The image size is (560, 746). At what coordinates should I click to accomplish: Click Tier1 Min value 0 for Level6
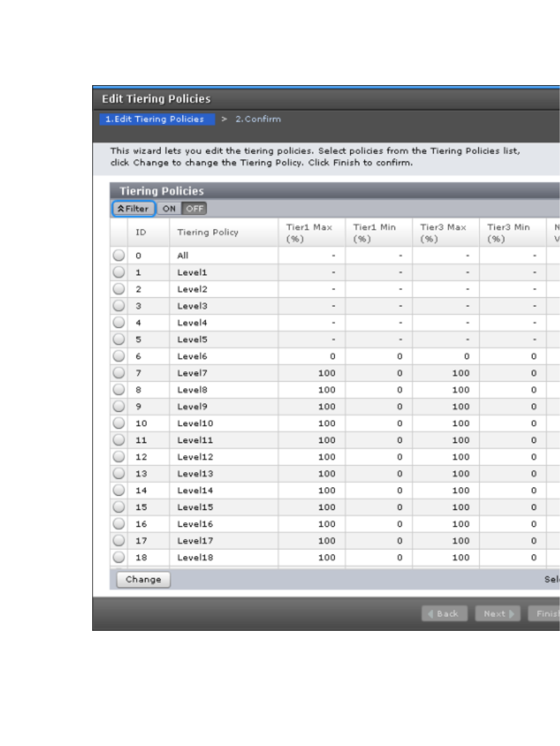pos(400,356)
